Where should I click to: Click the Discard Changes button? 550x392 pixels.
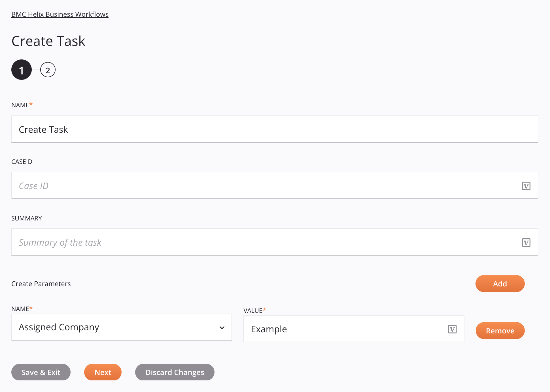pos(175,372)
